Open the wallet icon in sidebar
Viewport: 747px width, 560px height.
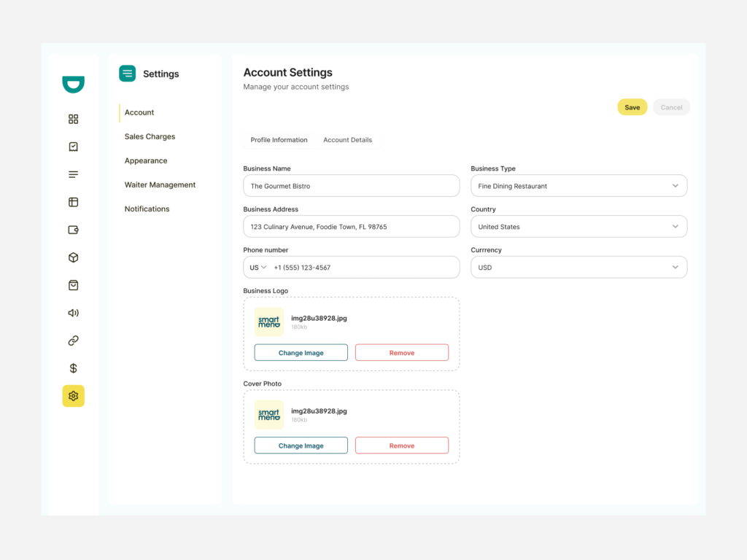73,230
